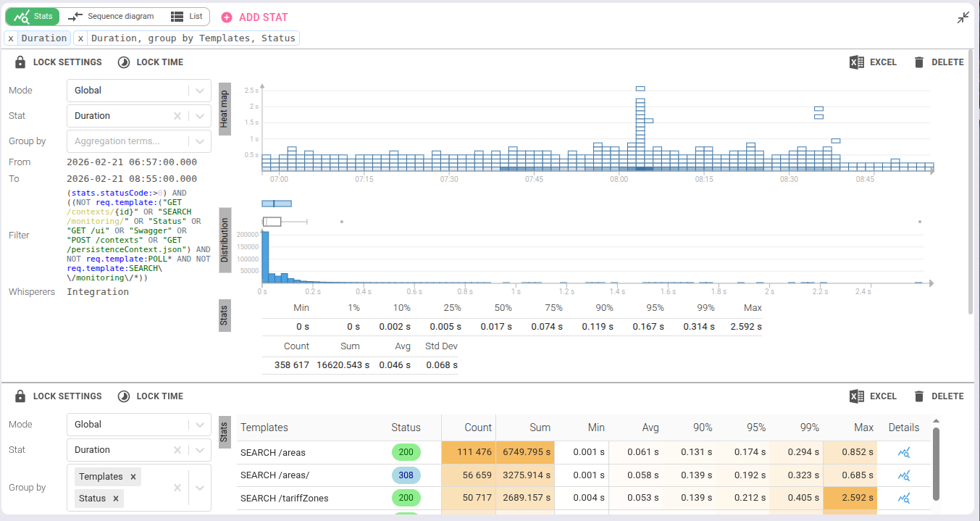The image size is (980, 521).
Task: Click the Excel export icon in top panel
Action: click(857, 62)
